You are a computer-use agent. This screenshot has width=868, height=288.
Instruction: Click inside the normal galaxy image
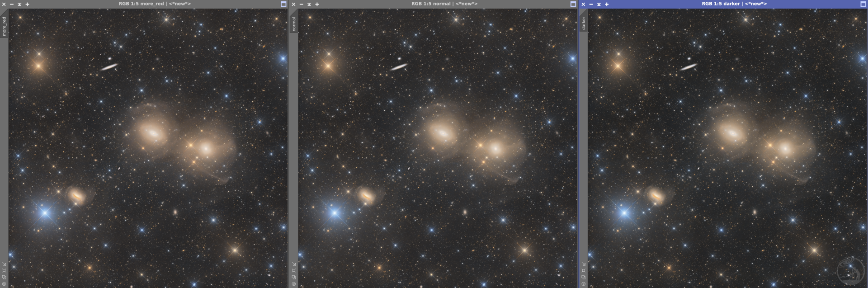pyautogui.click(x=438, y=148)
